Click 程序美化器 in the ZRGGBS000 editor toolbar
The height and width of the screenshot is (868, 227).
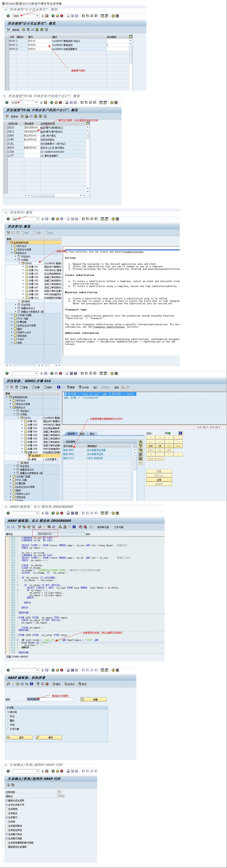(103, 527)
